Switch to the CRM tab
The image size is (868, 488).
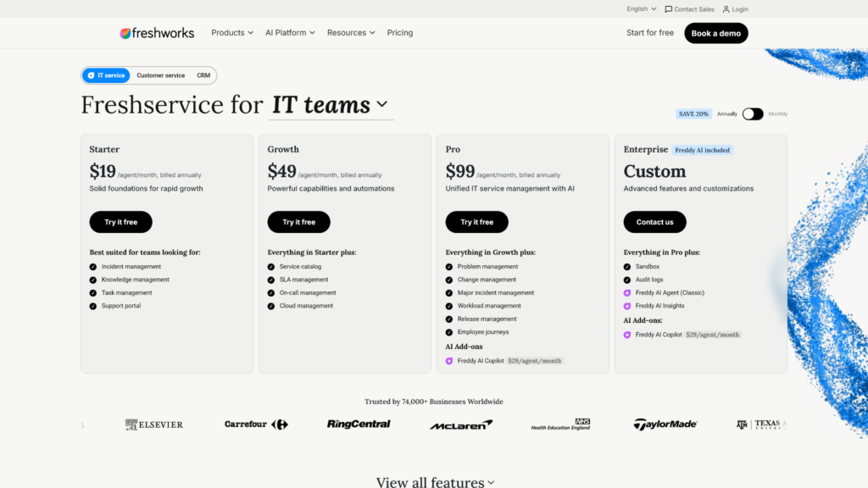click(x=203, y=75)
